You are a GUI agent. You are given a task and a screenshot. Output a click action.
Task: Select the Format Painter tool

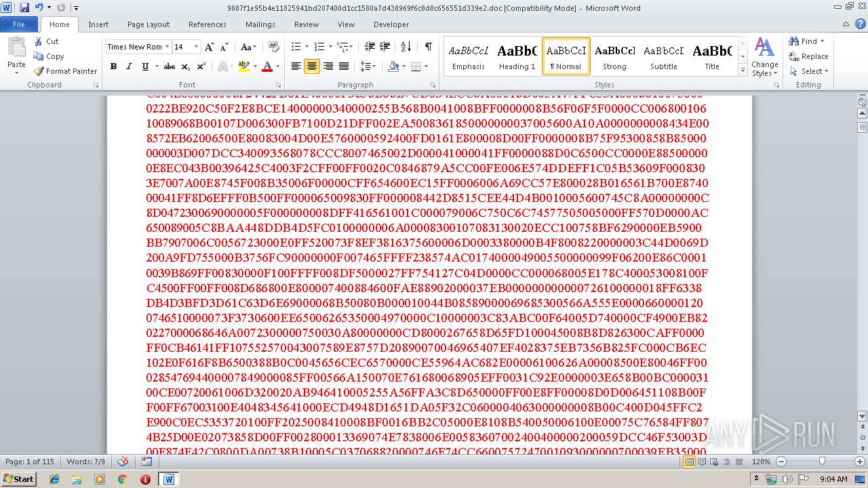click(x=65, y=71)
